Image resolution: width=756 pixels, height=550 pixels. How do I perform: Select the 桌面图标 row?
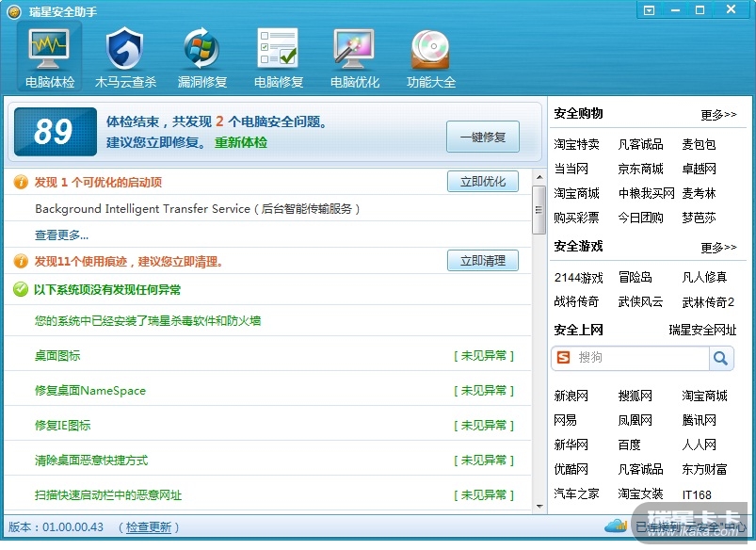[267, 356]
